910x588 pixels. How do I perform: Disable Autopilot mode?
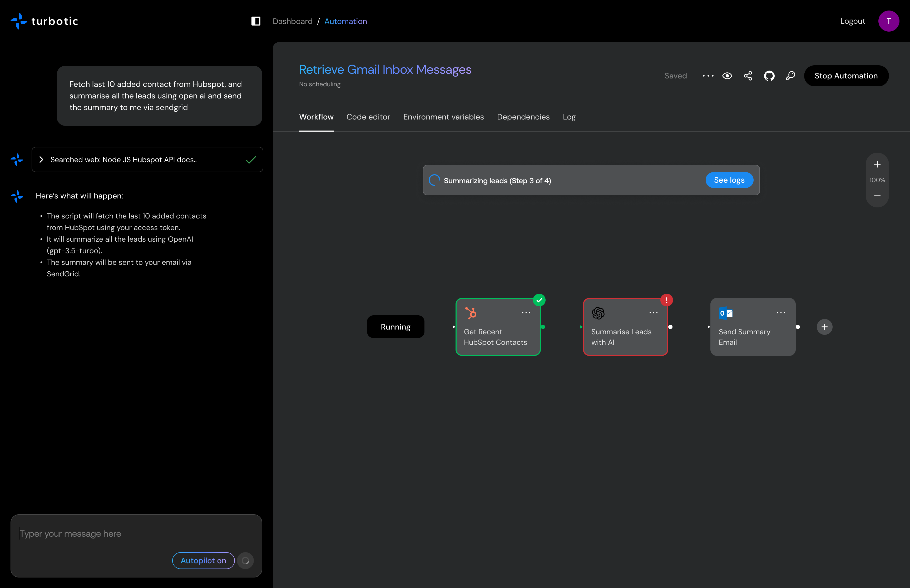[x=203, y=561]
